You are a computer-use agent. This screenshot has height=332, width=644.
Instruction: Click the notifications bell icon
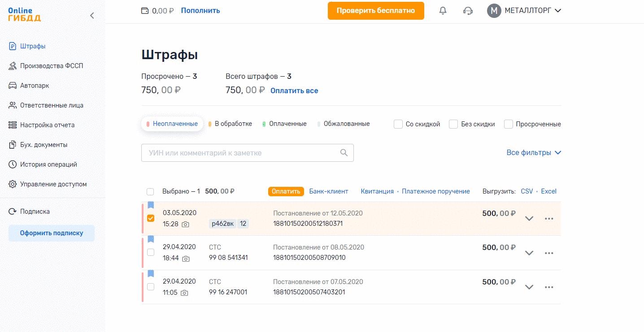(443, 11)
